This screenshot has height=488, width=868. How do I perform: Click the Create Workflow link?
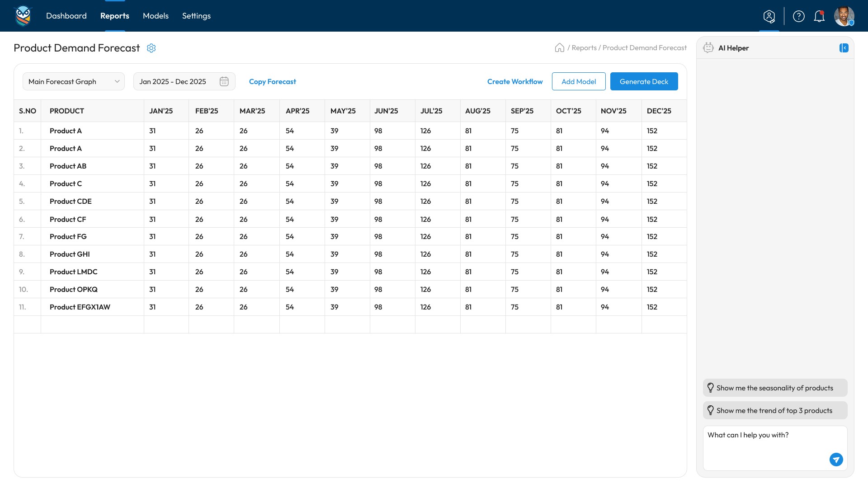515,81
